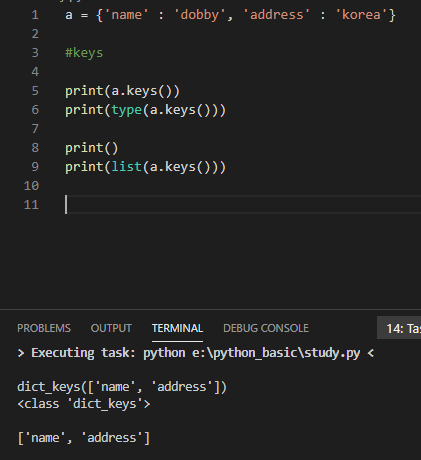Click the 'address' key string in line 1
This screenshot has height=460, width=421.
277,15
